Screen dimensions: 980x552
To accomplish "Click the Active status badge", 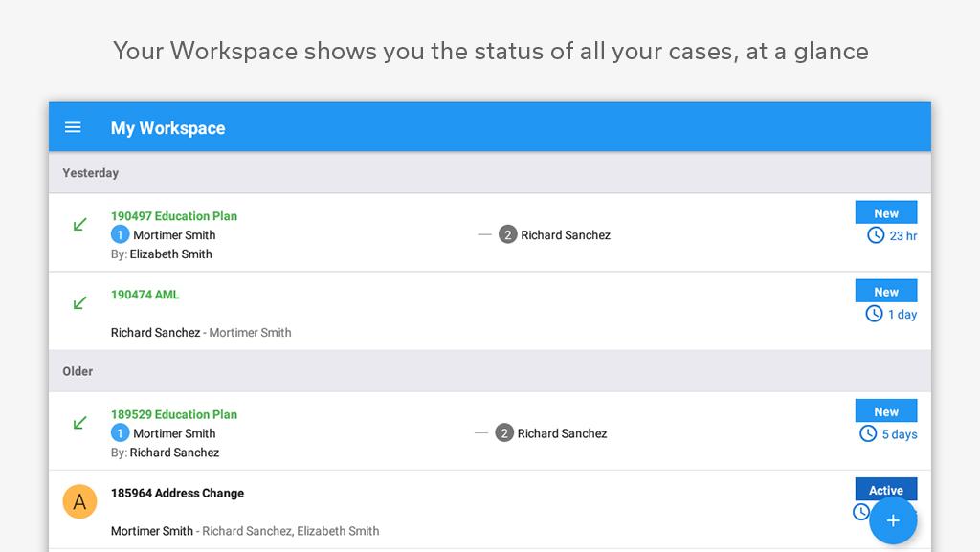I will click(x=886, y=490).
